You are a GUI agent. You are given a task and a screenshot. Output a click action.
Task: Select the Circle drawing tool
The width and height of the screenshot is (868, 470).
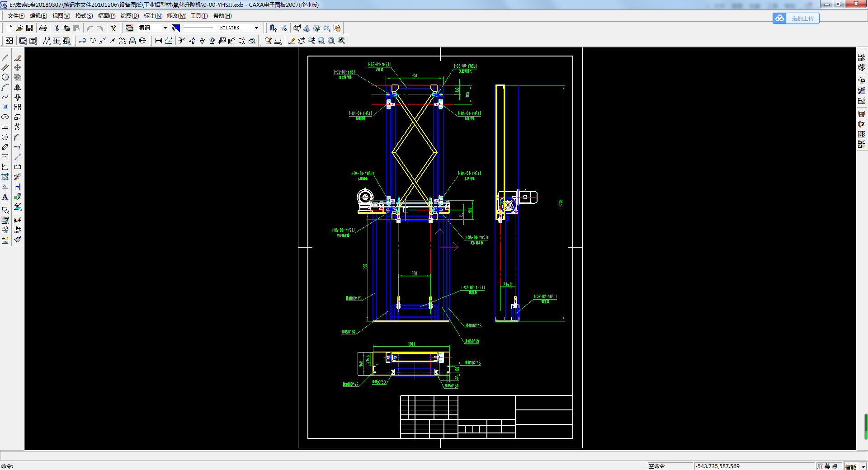(5, 77)
